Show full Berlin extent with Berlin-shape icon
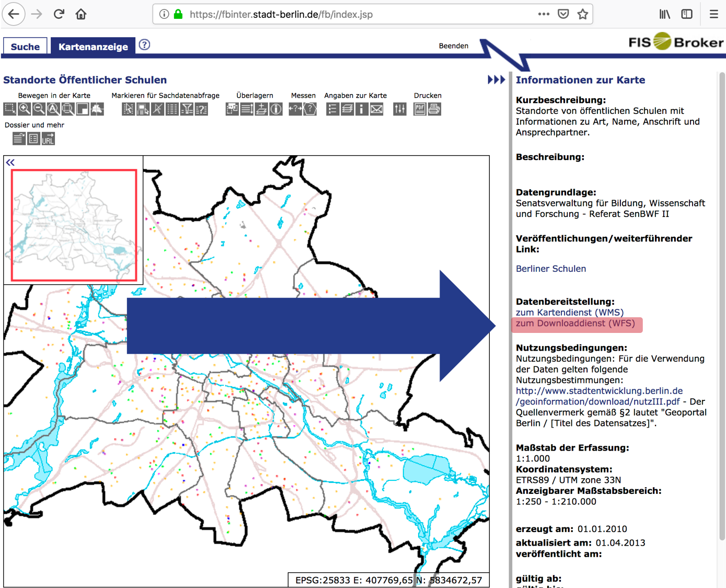This screenshot has width=726, height=588. [97, 109]
